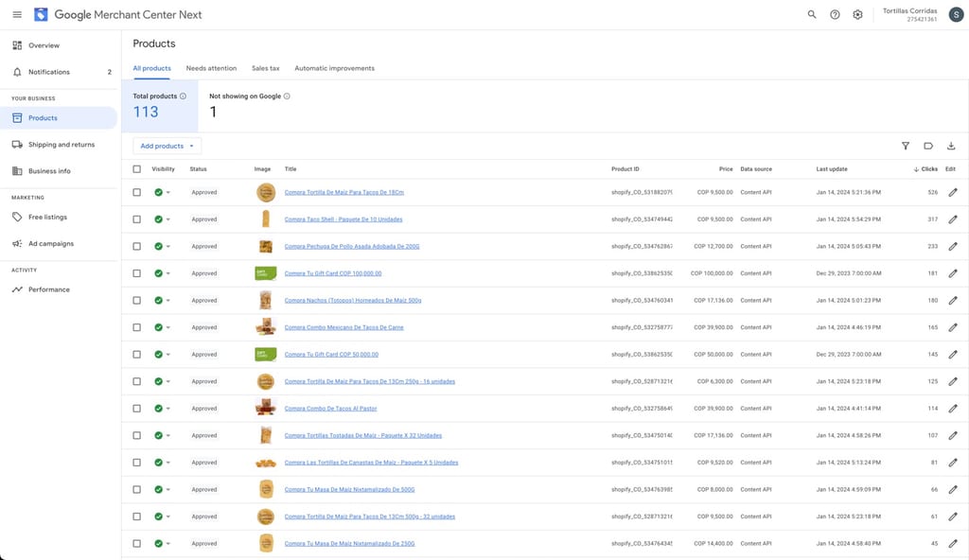This screenshot has width=969, height=560.
Task: Open the settings gear icon
Action: pyautogui.click(x=857, y=14)
